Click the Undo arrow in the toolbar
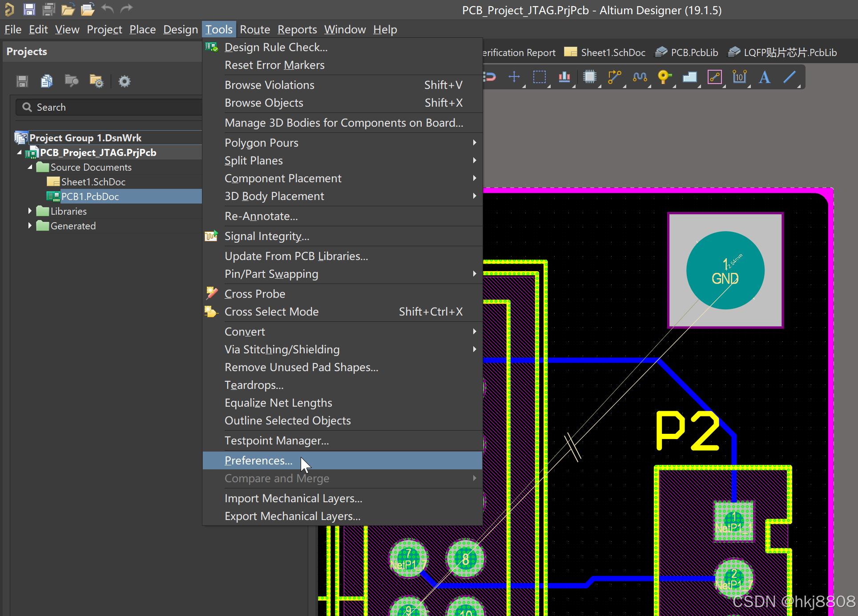Viewport: 858px width, 616px height. [x=107, y=9]
